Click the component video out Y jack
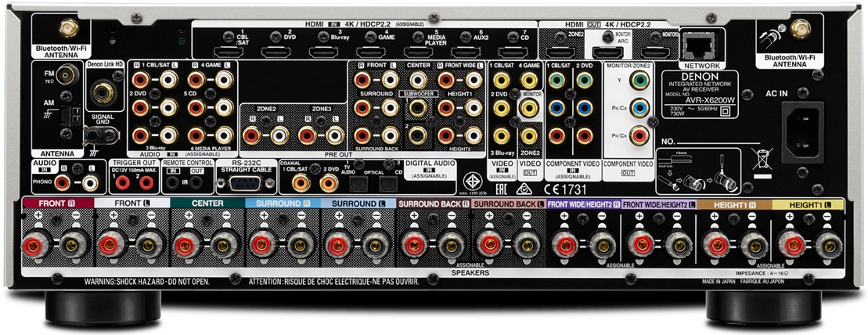Viewport: 868px width, 335px height. pos(639,81)
